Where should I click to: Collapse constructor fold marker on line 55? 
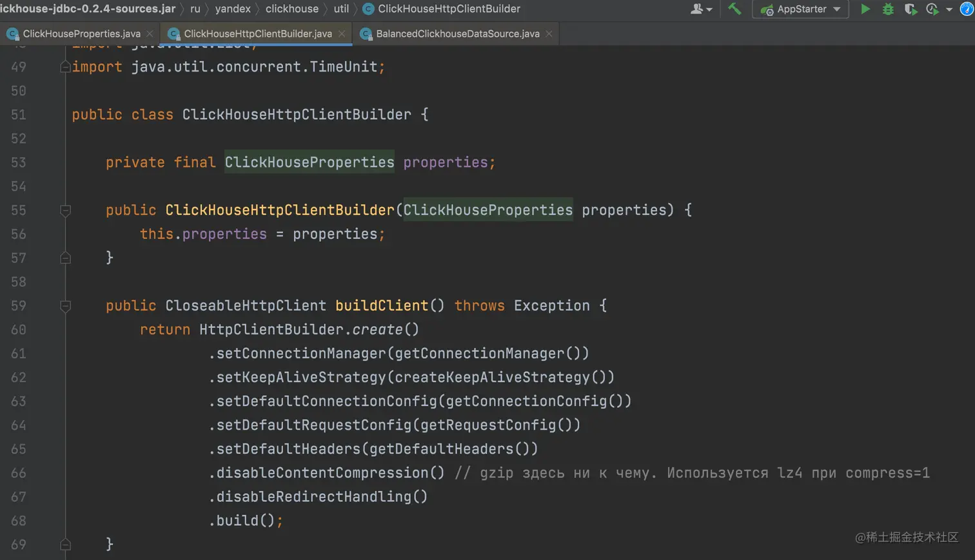point(65,210)
